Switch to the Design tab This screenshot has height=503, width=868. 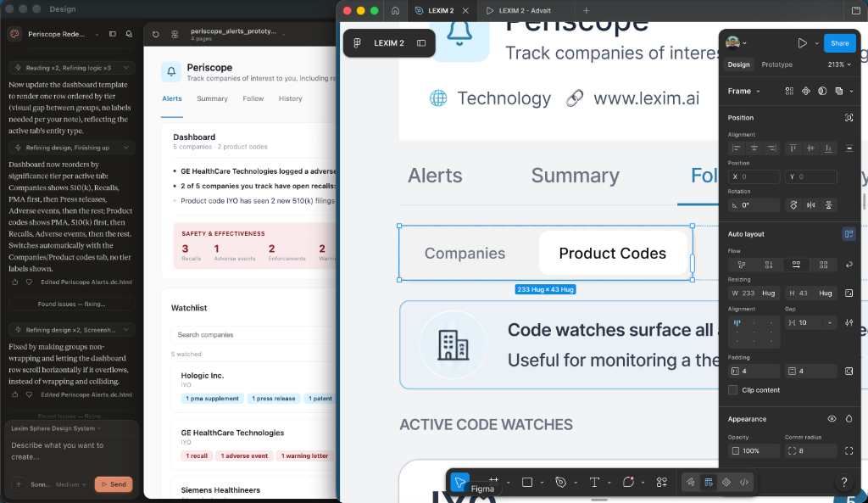[738, 64]
